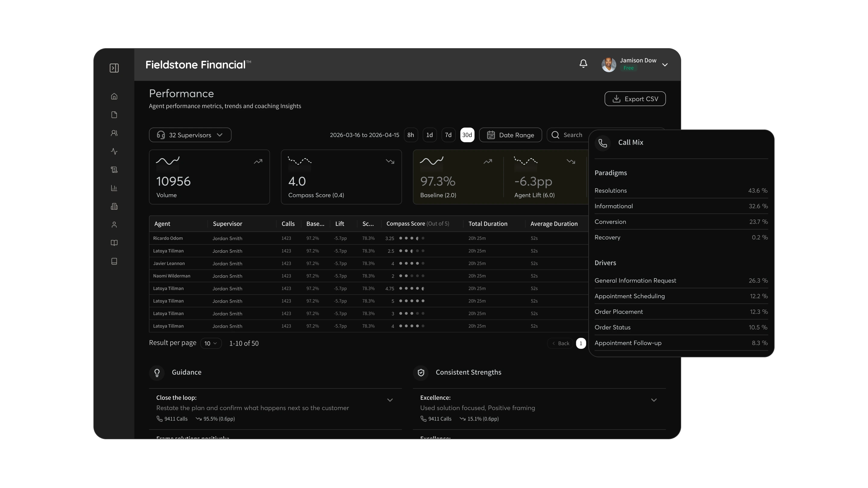Go Back to previous page

pyautogui.click(x=560, y=343)
